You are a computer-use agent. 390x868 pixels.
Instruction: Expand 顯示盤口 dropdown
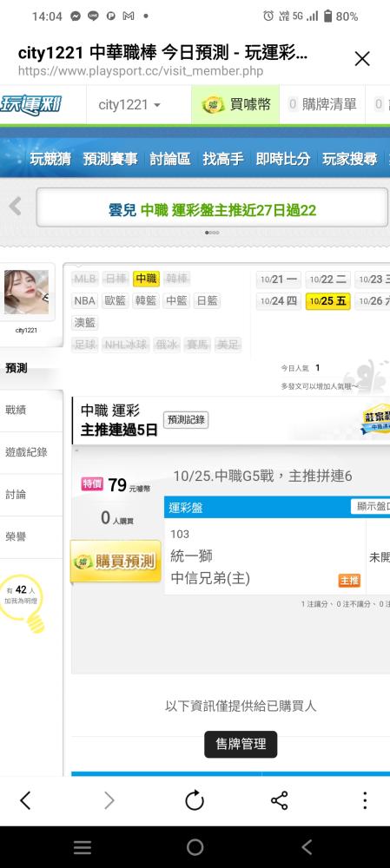(x=370, y=507)
